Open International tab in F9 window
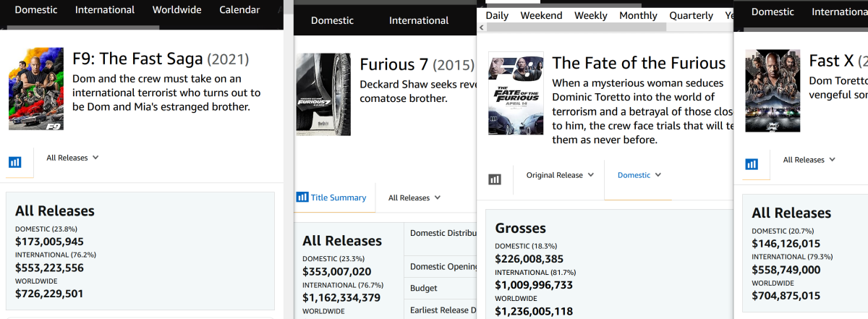868x319 pixels. [x=105, y=10]
